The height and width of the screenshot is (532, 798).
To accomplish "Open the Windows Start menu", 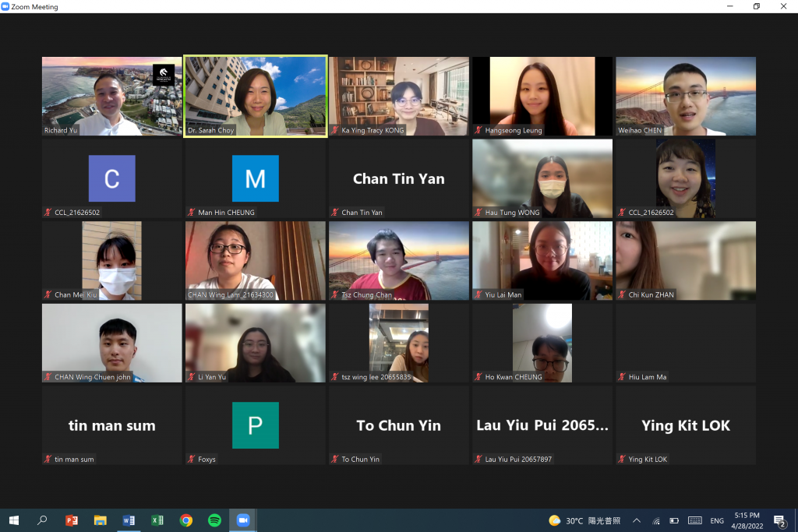I will [14, 520].
